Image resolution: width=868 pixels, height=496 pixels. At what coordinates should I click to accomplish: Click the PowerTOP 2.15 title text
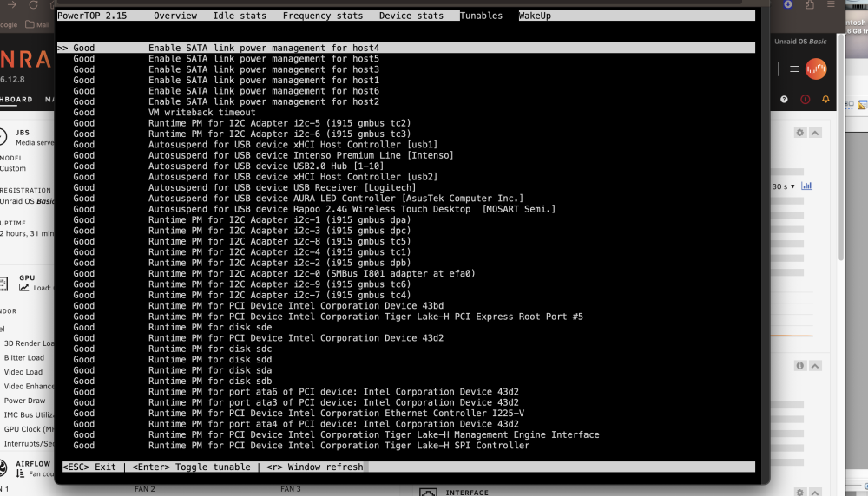tap(92, 16)
